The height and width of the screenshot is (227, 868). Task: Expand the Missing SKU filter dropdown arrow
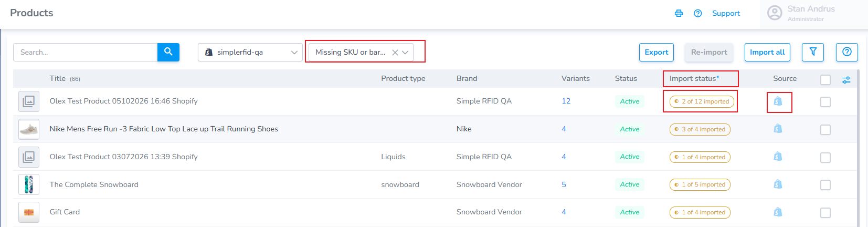(405, 53)
